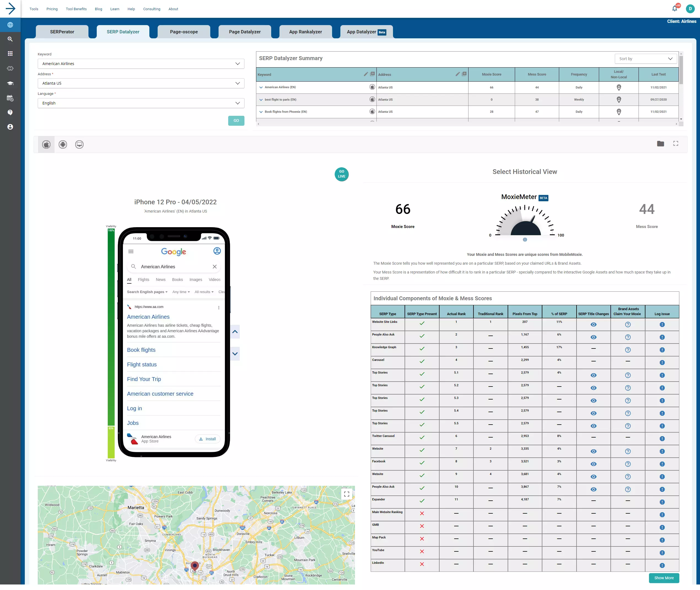Open the Address dropdown Atlanta US
700x590 pixels.
coord(141,83)
